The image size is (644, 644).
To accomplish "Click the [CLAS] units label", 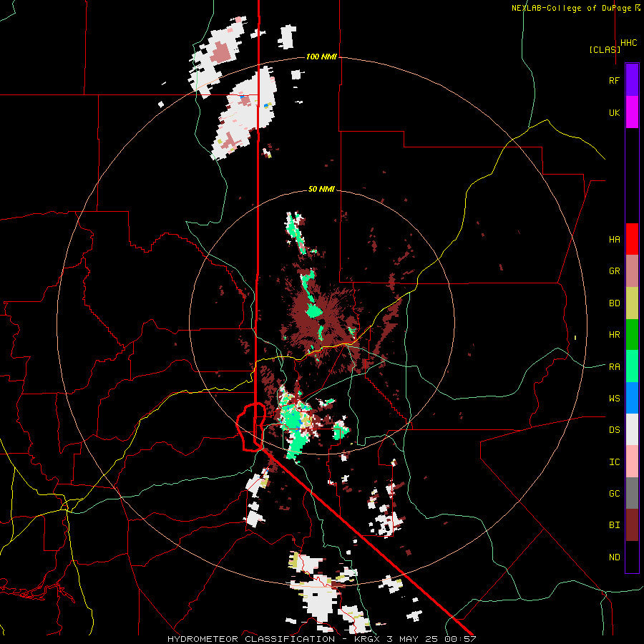I will point(605,49).
